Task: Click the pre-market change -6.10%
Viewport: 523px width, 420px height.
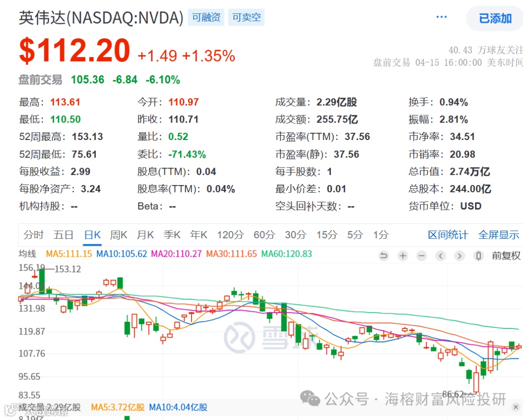Action: click(163, 80)
